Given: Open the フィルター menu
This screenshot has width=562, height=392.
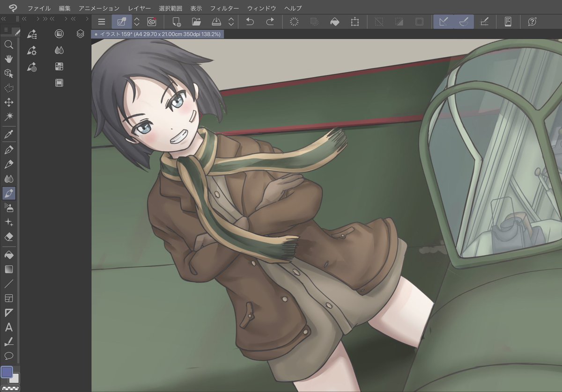Looking at the screenshot, I should (224, 8).
